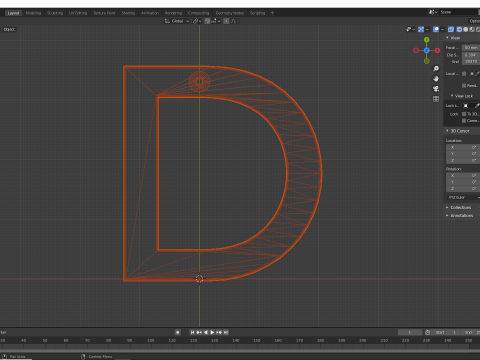Edit 3D Cursor Rotation Z field
The width and height of the screenshot is (480, 360).
[463, 189]
